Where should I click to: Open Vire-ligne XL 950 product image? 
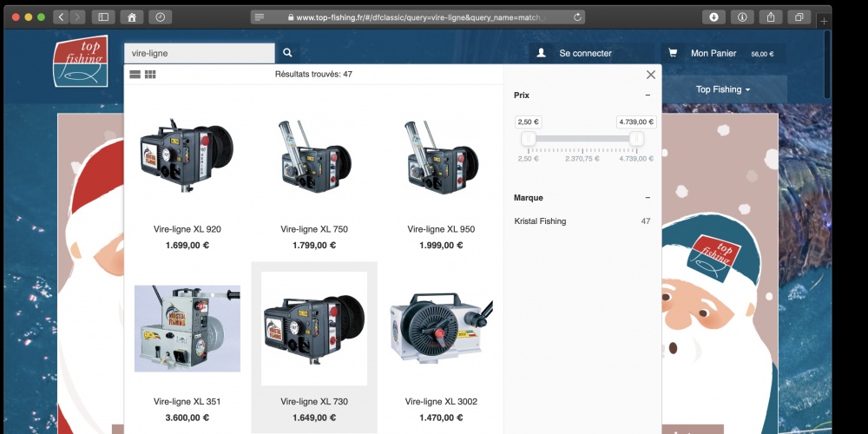pos(441,156)
